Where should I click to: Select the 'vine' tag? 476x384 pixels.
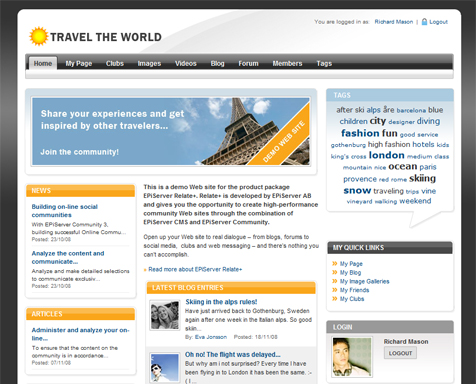429,191
